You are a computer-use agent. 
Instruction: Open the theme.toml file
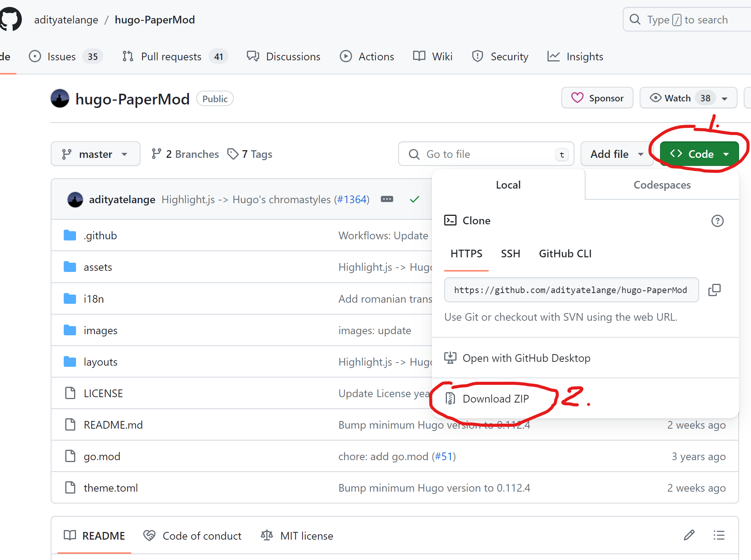coord(111,488)
